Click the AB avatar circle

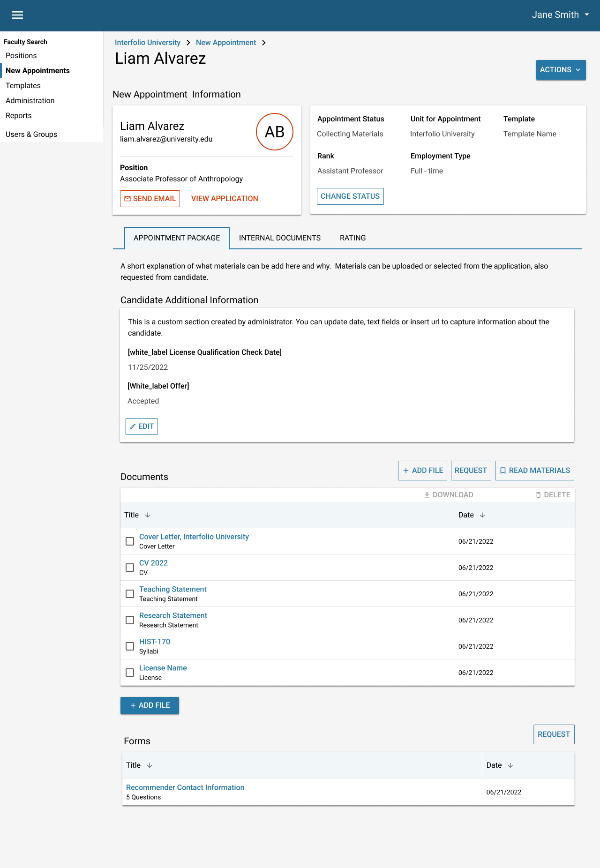point(274,132)
